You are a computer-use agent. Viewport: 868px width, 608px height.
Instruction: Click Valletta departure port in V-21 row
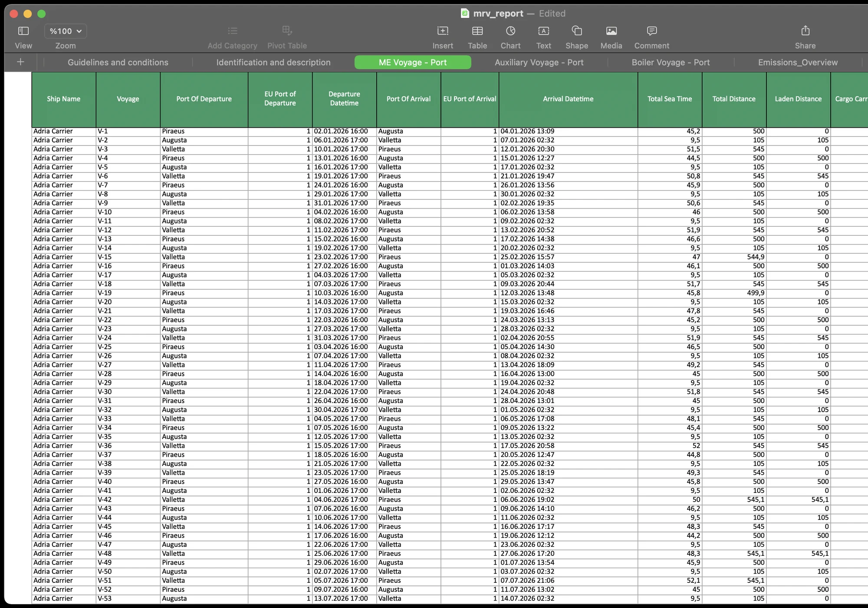[204, 311]
